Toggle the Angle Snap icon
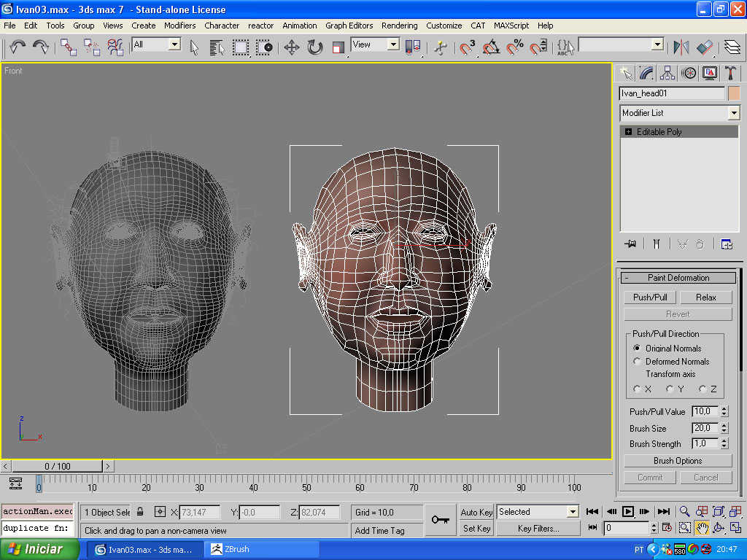The height and width of the screenshot is (560, 747). (x=491, y=47)
